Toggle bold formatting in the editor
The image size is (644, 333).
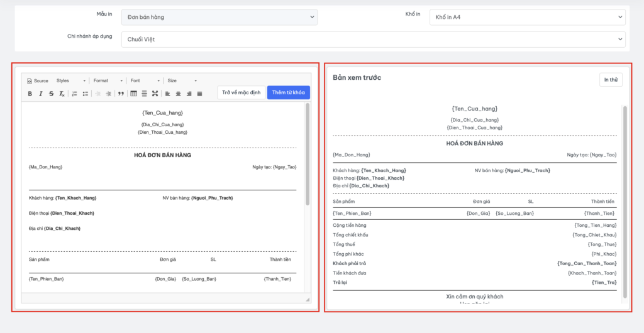point(30,94)
